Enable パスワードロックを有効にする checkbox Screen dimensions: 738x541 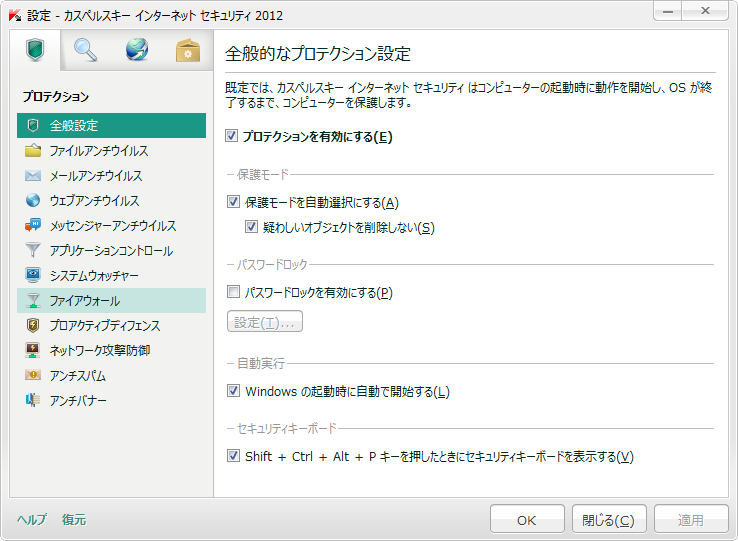(233, 293)
